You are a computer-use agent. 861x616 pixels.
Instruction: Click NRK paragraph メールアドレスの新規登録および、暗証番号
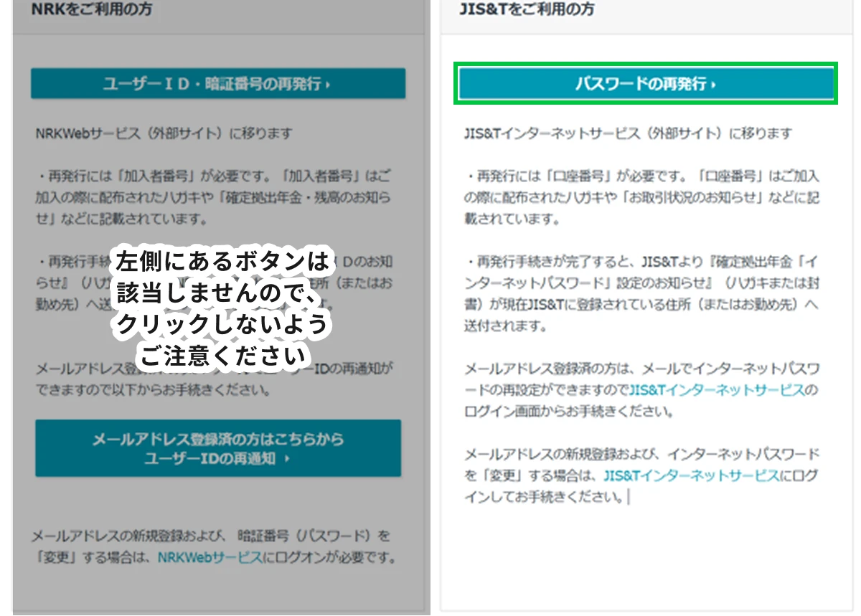pyautogui.click(x=214, y=546)
